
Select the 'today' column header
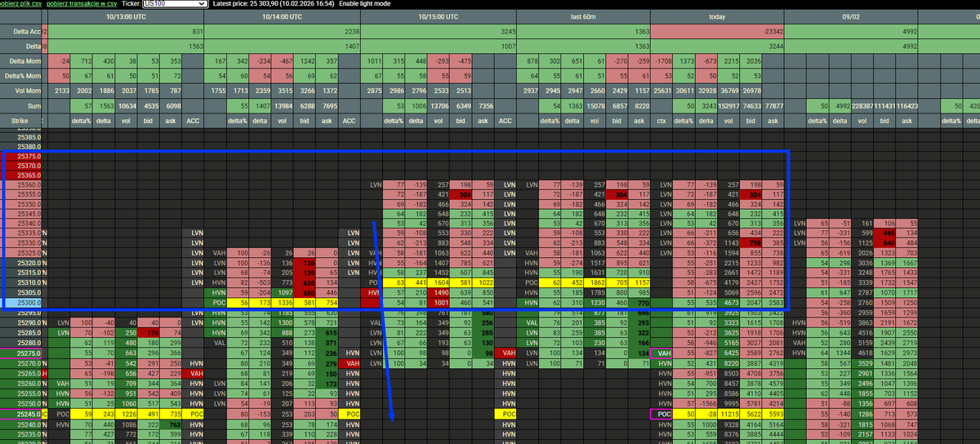pos(717,16)
